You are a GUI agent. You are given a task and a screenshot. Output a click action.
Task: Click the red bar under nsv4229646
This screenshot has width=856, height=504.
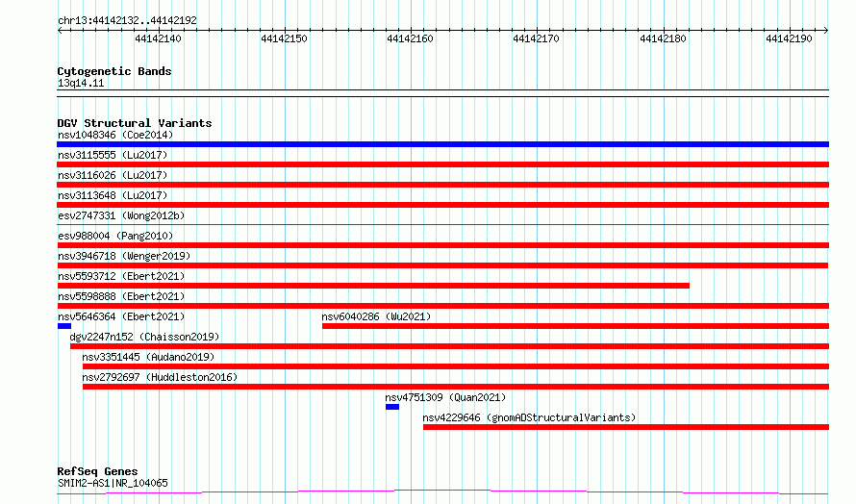pos(626,427)
